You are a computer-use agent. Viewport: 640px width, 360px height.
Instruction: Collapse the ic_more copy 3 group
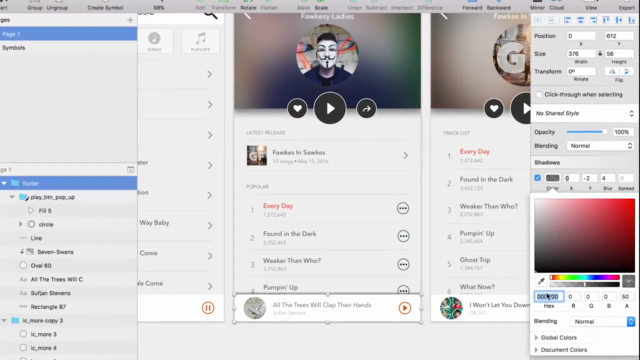tap(4, 320)
